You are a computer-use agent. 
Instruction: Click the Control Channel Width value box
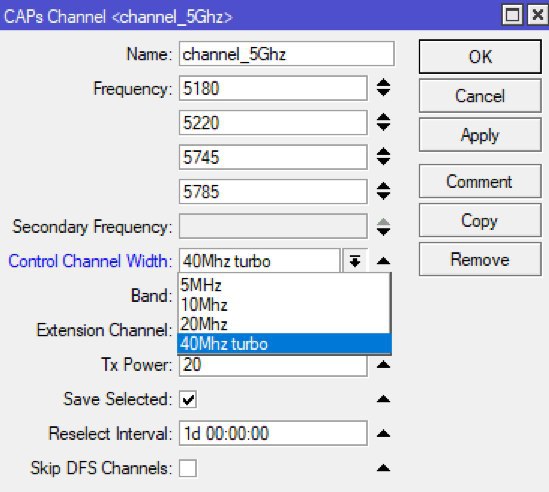(259, 261)
